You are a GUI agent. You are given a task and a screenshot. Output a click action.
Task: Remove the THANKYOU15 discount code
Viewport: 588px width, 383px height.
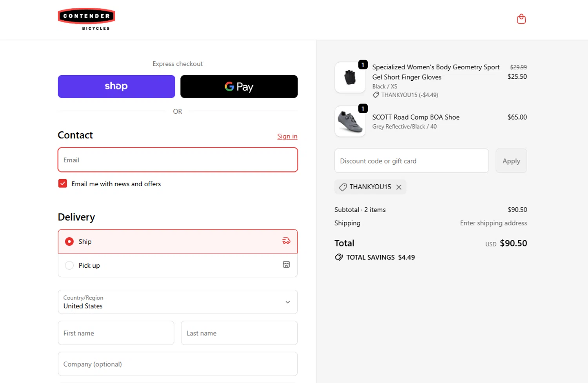(x=399, y=187)
